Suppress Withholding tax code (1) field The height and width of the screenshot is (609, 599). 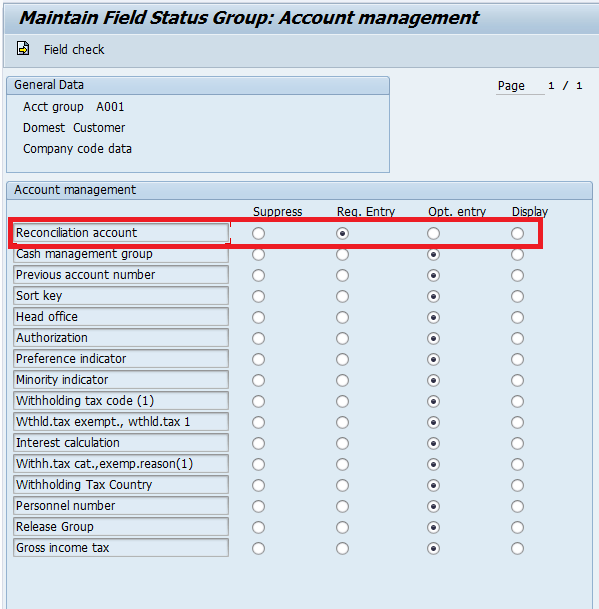pyautogui.click(x=258, y=401)
